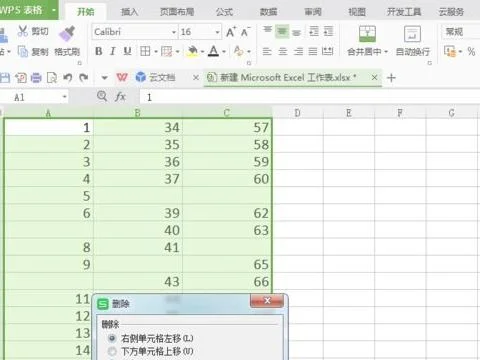Select column D header

[x=297, y=113]
